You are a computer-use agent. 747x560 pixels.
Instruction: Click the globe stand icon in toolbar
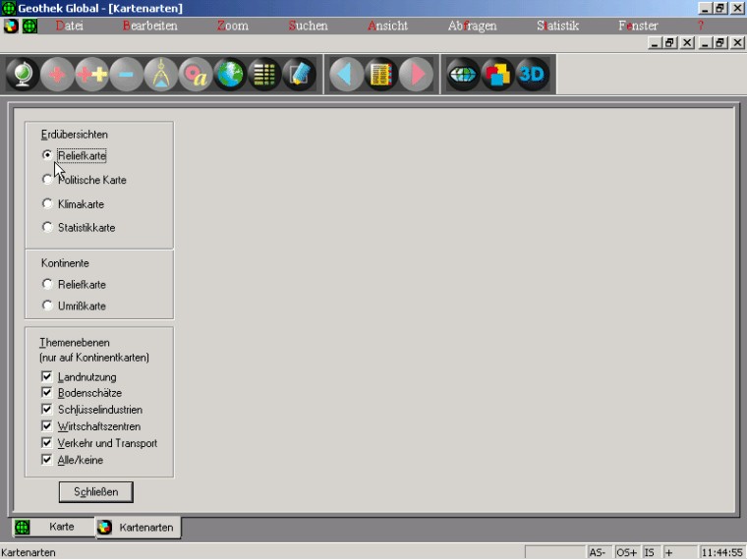coord(23,76)
